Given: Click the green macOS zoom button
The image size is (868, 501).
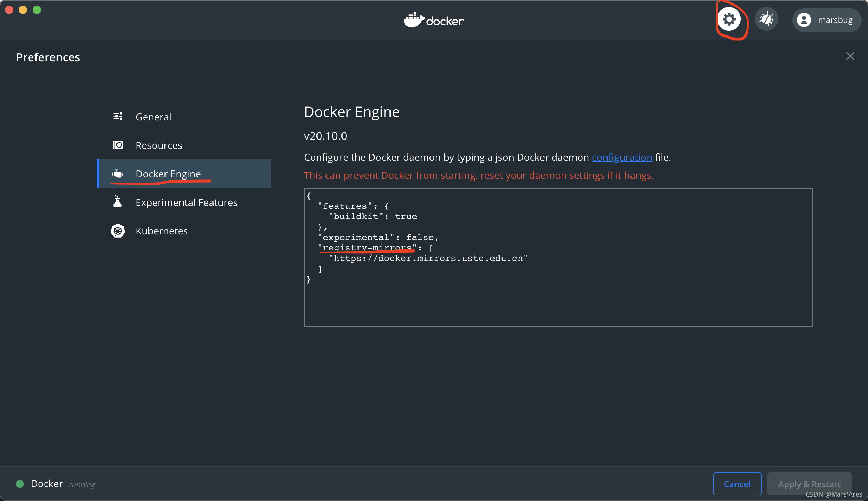Looking at the screenshot, I should [x=37, y=10].
